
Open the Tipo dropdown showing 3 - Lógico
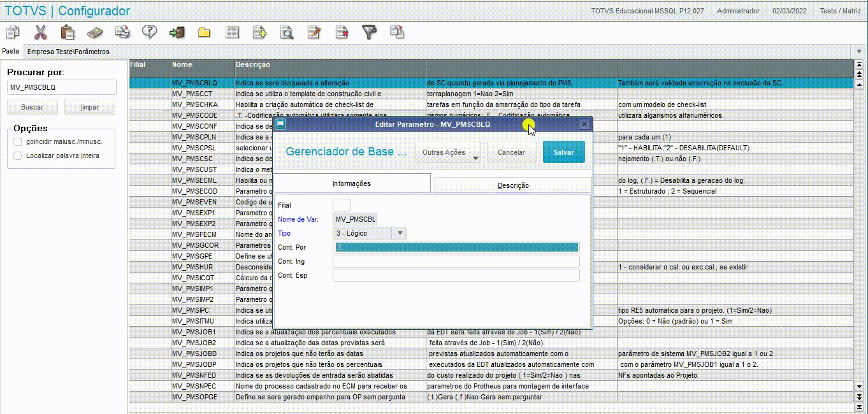[x=370, y=233]
